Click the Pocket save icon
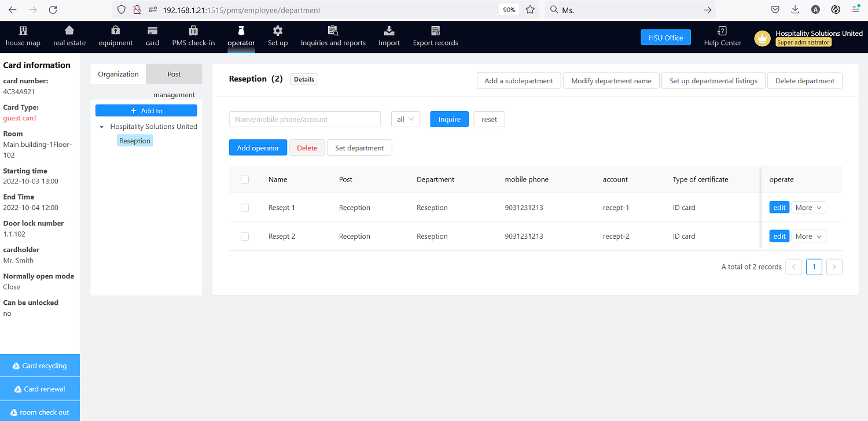 point(775,10)
